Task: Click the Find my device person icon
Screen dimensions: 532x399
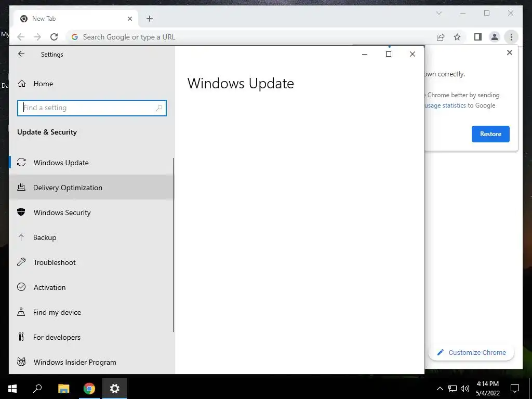Action: click(x=21, y=312)
